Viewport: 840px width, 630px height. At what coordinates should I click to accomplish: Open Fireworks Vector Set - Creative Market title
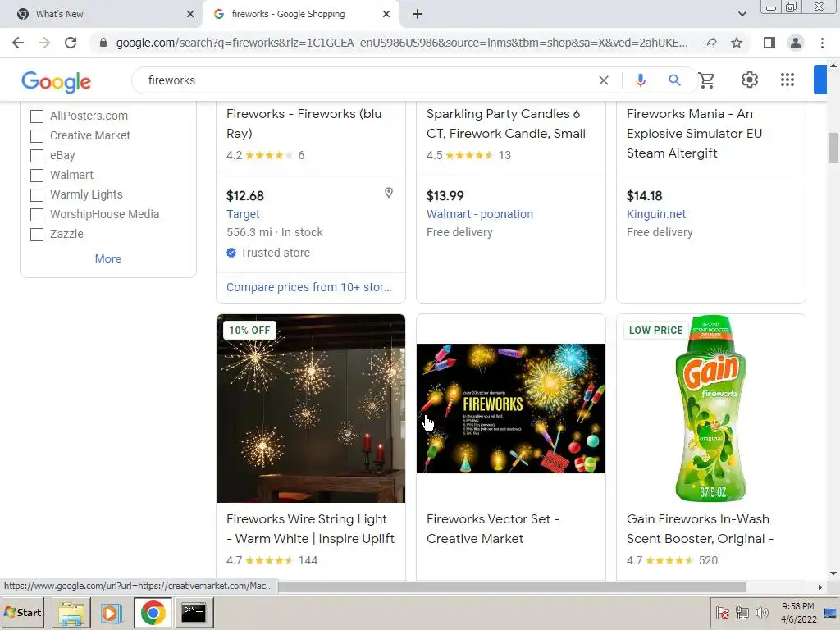(493, 529)
